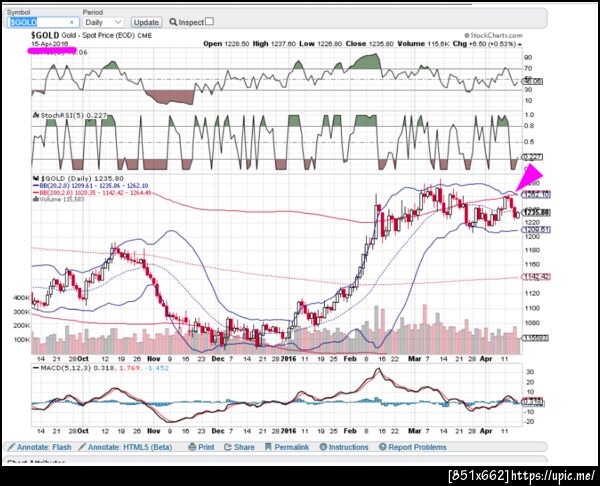Click the icon beside Report Problems
This screenshot has width=600, height=486.
(382, 447)
